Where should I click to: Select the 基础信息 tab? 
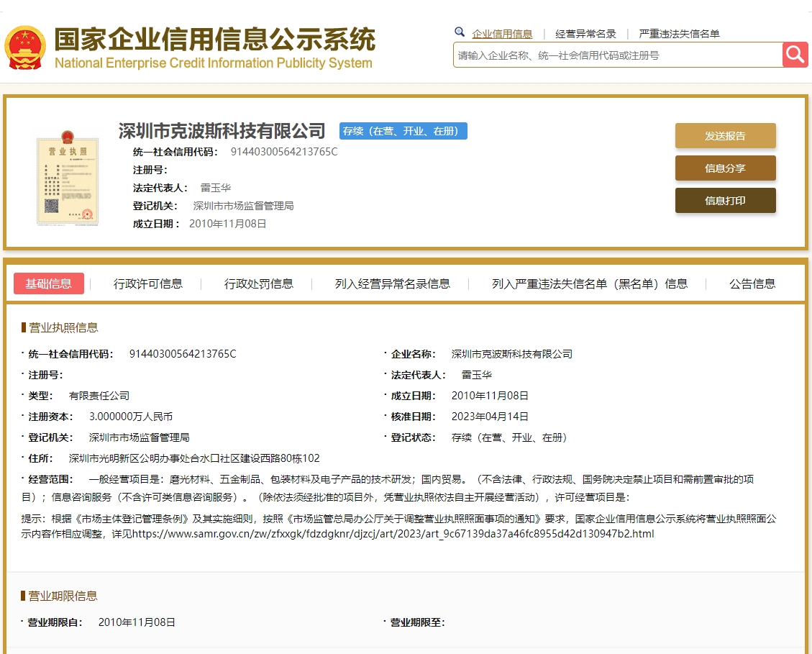pyautogui.click(x=48, y=283)
